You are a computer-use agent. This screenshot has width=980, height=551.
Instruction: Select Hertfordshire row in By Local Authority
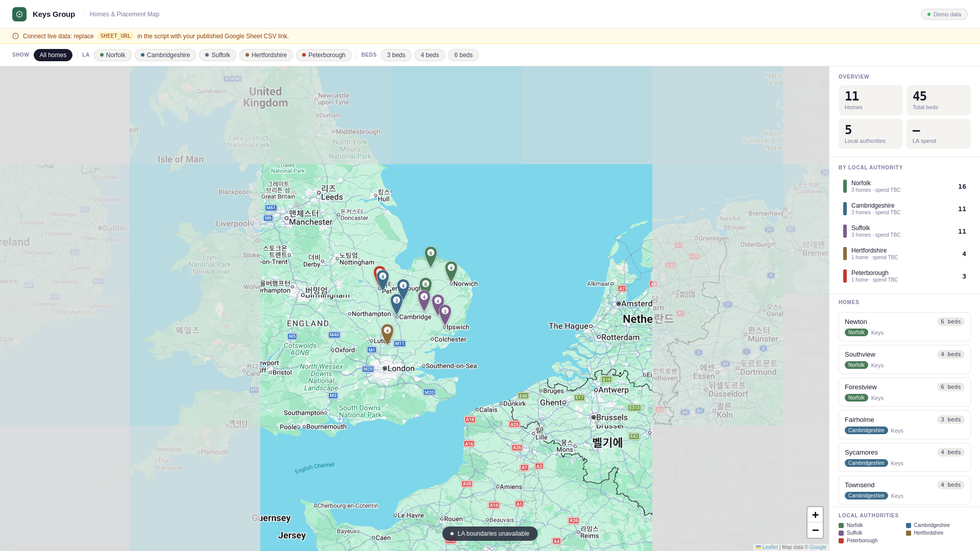(904, 254)
